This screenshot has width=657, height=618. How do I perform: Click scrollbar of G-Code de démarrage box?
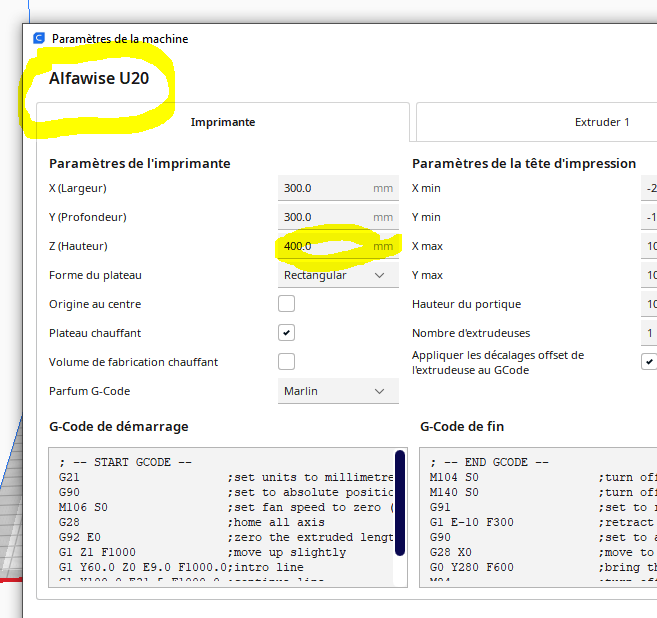(x=400, y=503)
